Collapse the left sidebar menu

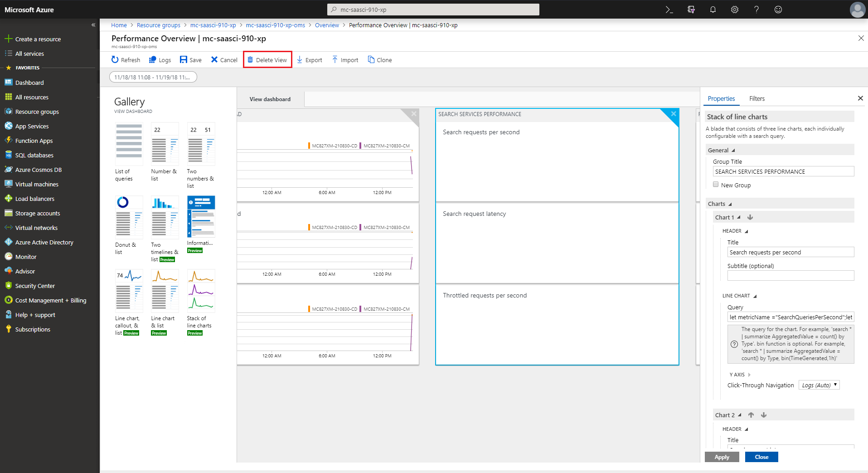point(93,25)
